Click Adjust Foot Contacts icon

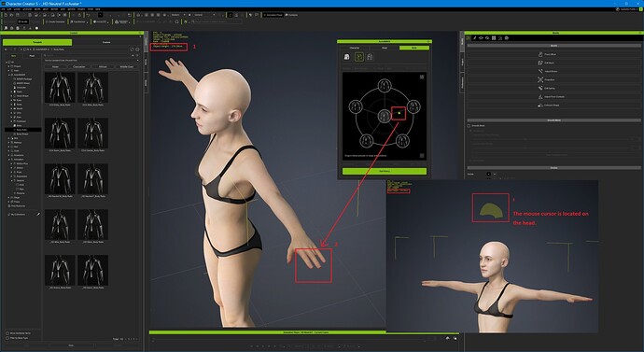[540, 96]
